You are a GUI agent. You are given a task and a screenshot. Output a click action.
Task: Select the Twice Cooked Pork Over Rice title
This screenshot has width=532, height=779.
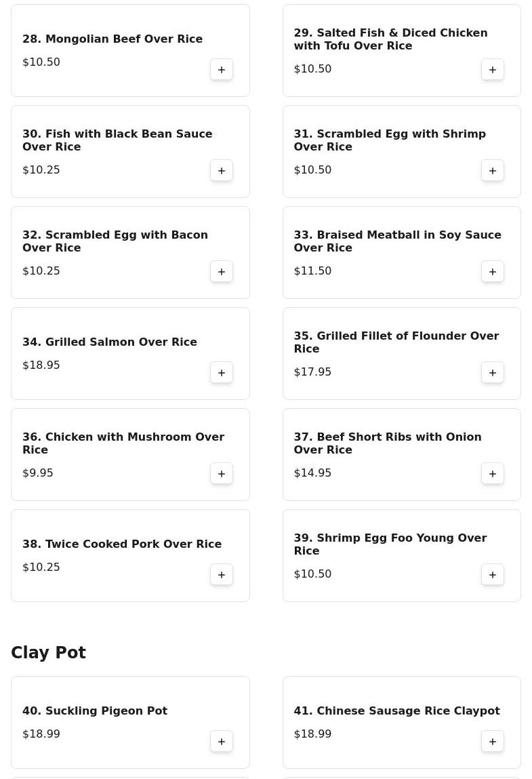(x=122, y=544)
